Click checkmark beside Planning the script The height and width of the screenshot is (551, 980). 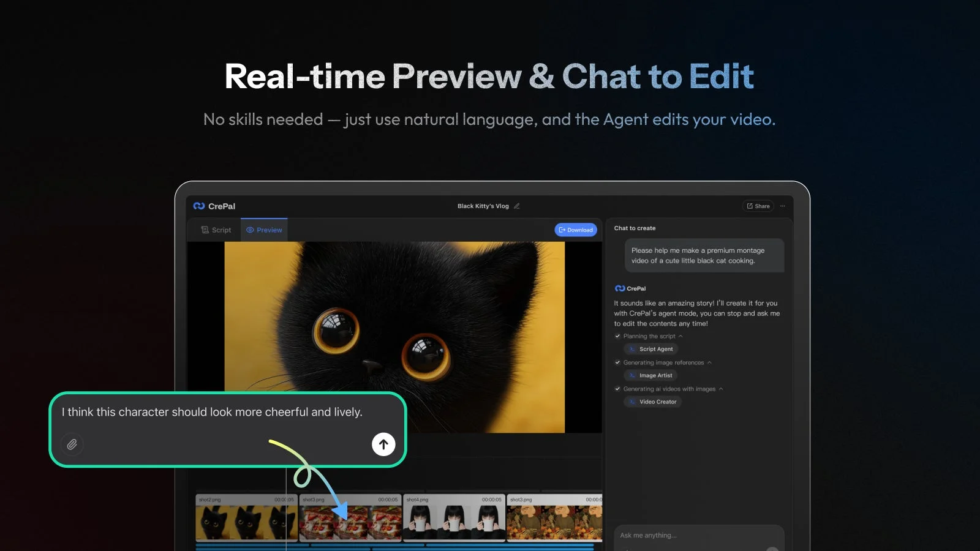pos(617,336)
